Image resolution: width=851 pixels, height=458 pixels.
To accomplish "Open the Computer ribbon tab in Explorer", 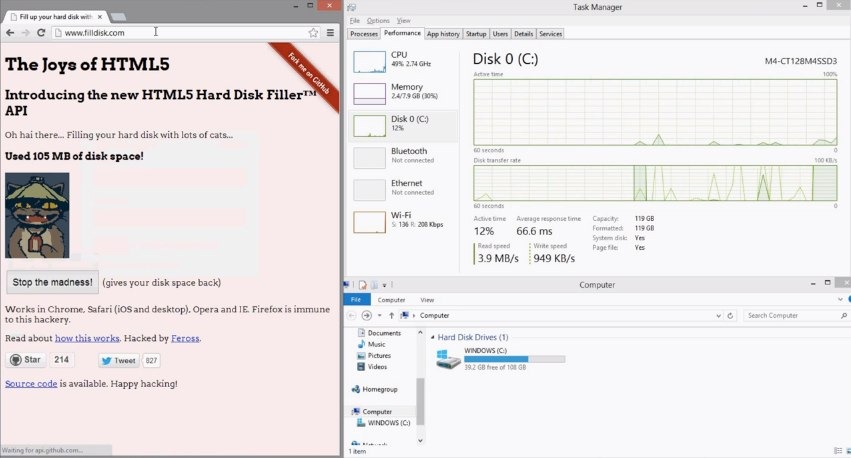I will pos(391,300).
